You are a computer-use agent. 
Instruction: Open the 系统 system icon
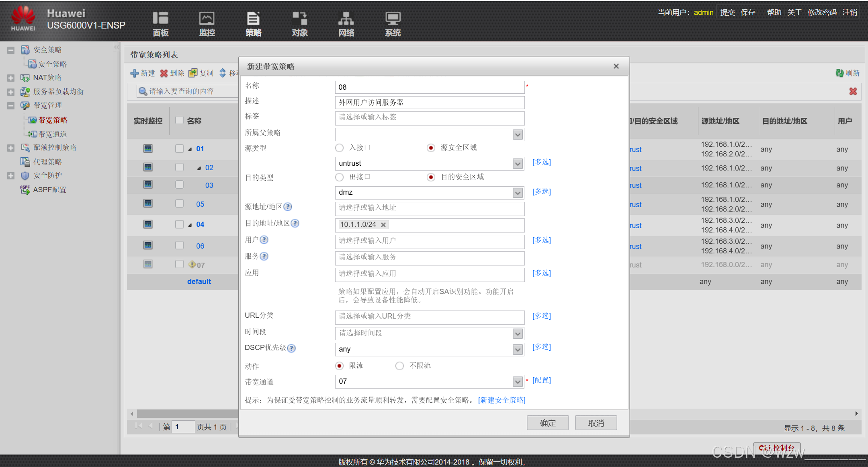point(392,19)
